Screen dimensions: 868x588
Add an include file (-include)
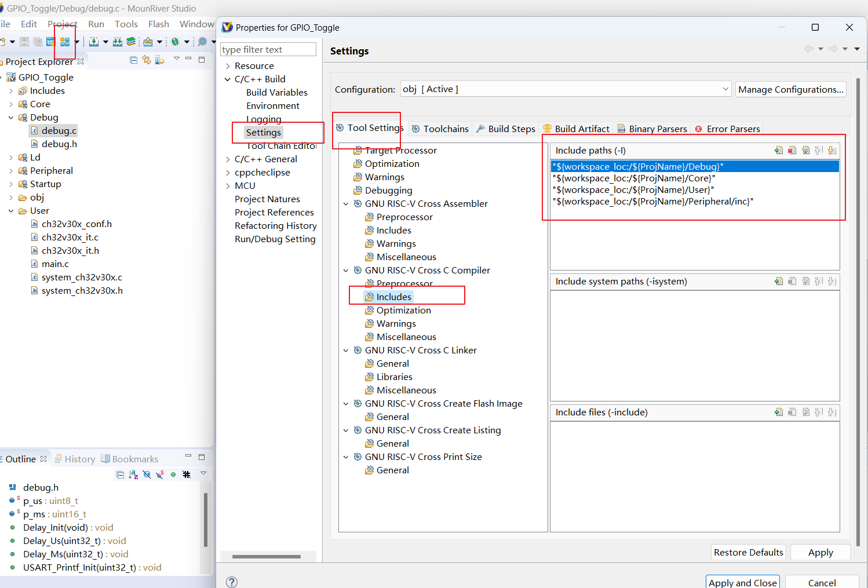[x=779, y=412]
